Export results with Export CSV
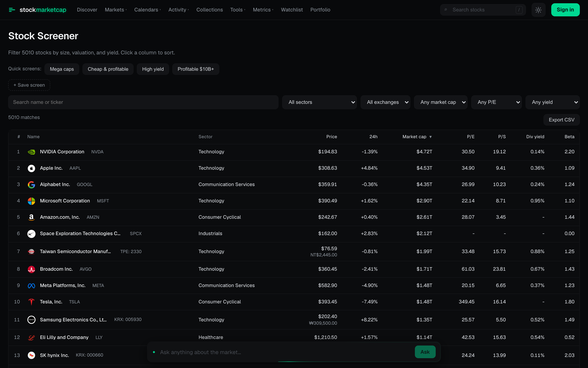This screenshot has width=588, height=368. (x=561, y=120)
